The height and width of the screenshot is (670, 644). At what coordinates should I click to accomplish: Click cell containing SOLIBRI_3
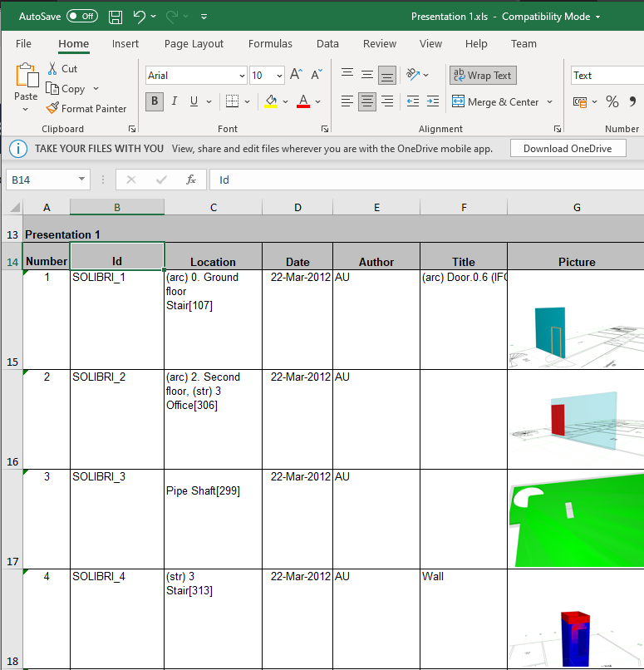[x=116, y=519]
